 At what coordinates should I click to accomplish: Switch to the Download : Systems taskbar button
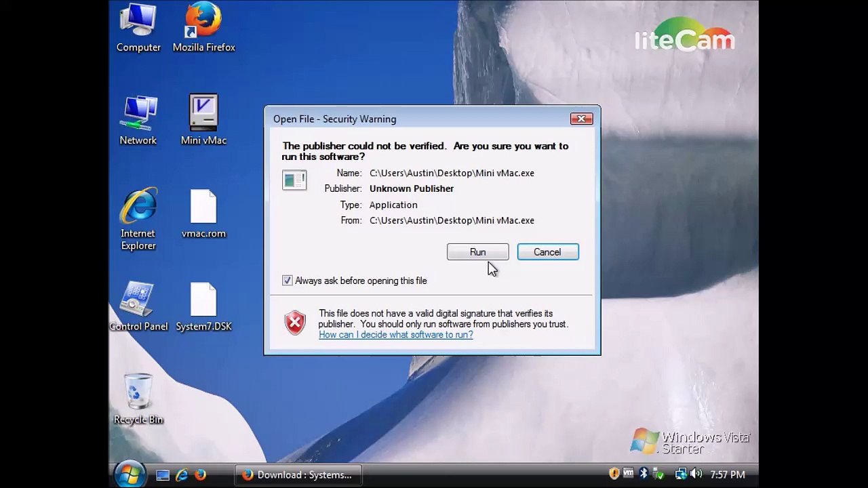point(298,475)
